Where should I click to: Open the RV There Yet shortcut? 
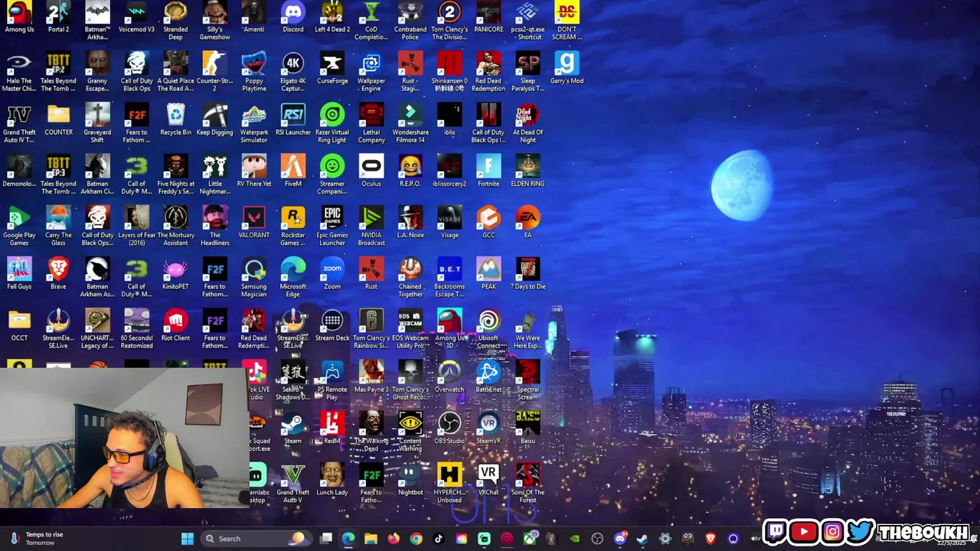[253, 171]
